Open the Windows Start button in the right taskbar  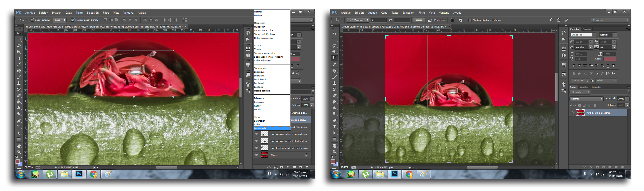pyautogui.click(x=336, y=174)
